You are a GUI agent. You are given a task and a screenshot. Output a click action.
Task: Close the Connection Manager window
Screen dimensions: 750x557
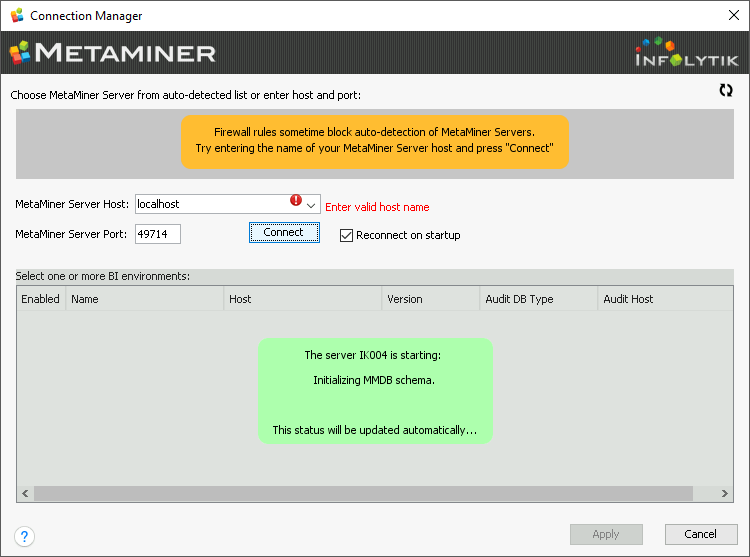pos(734,15)
